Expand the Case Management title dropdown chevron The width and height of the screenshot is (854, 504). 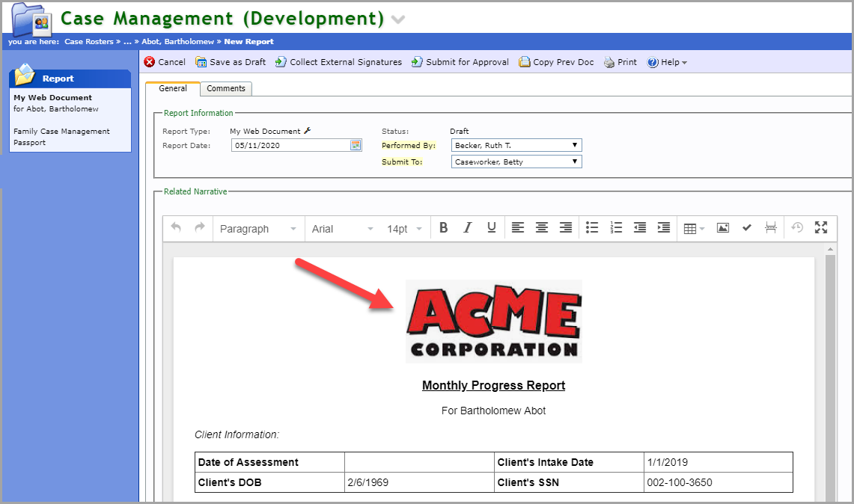pyautogui.click(x=398, y=19)
